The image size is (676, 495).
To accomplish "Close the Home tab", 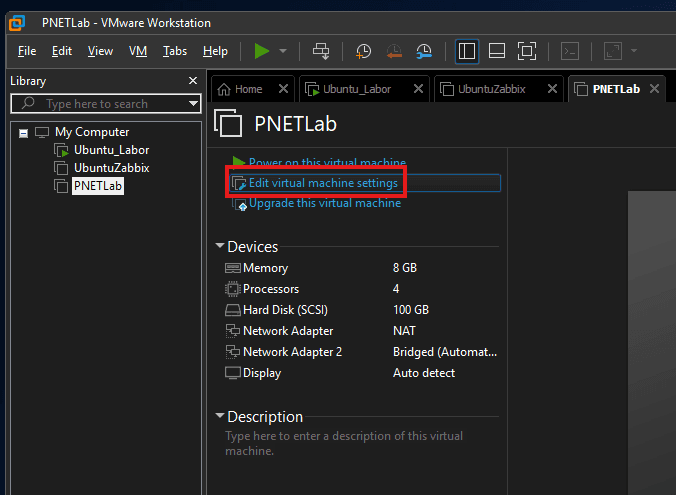I will pos(283,89).
